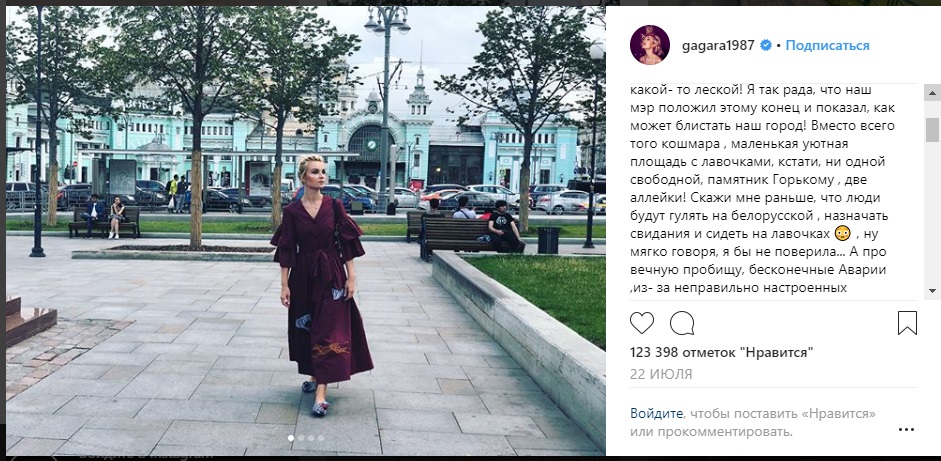Select the first carousel dot indicator
This screenshot has height=461, width=941.
click(291, 438)
